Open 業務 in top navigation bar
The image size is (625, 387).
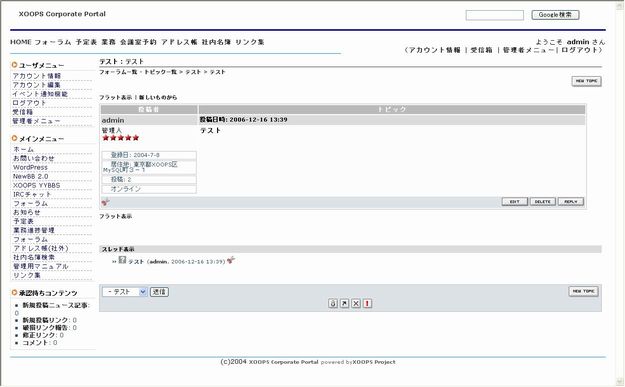(x=108, y=42)
